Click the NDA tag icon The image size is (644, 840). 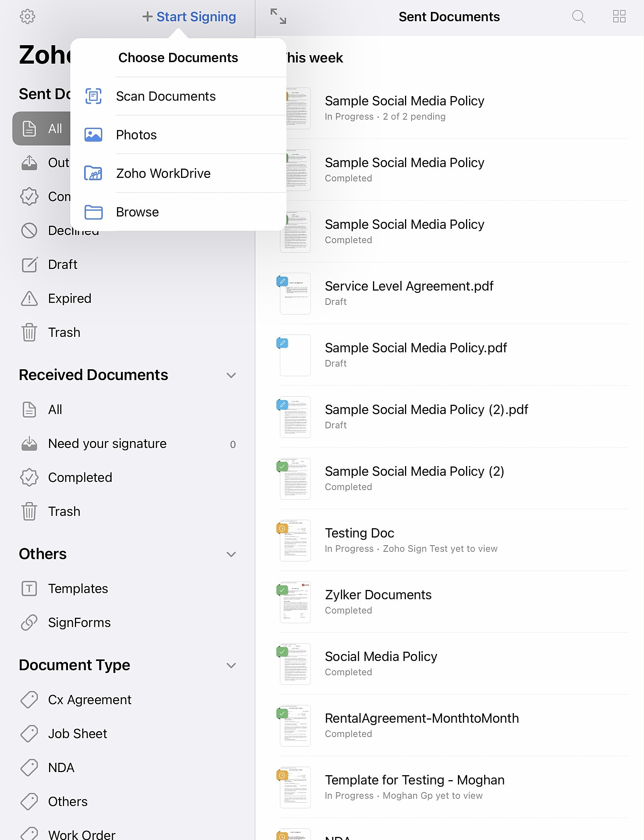[x=29, y=767]
